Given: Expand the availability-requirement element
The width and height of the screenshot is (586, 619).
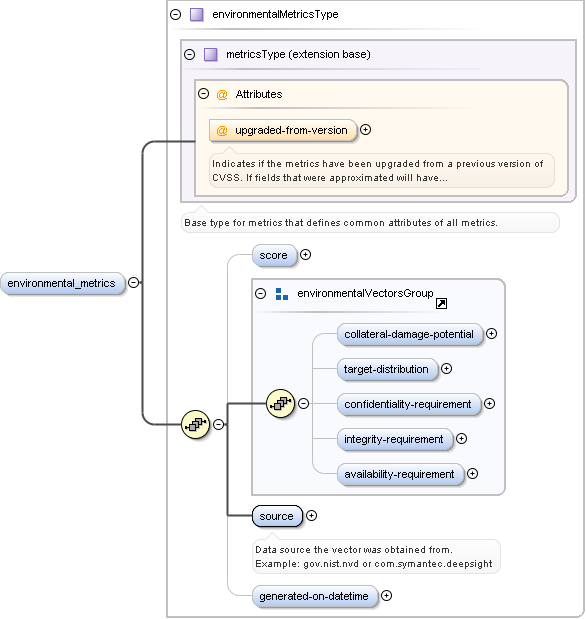Looking at the screenshot, I should 473,473.
